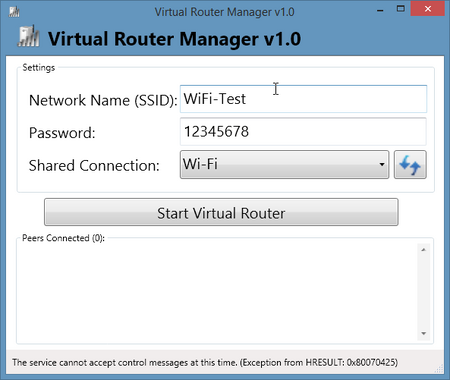
Task: Start the Virtual Router
Action: pyautogui.click(x=221, y=212)
